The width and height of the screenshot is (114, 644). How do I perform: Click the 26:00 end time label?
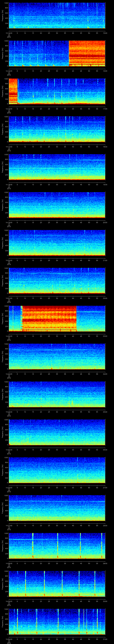[x=105, y=450]
